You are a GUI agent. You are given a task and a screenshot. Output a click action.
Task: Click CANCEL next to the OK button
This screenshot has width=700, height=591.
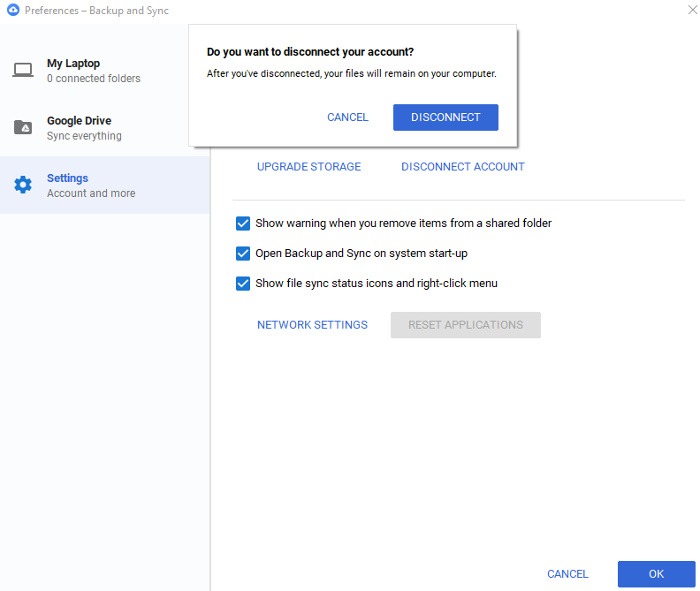[568, 574]
